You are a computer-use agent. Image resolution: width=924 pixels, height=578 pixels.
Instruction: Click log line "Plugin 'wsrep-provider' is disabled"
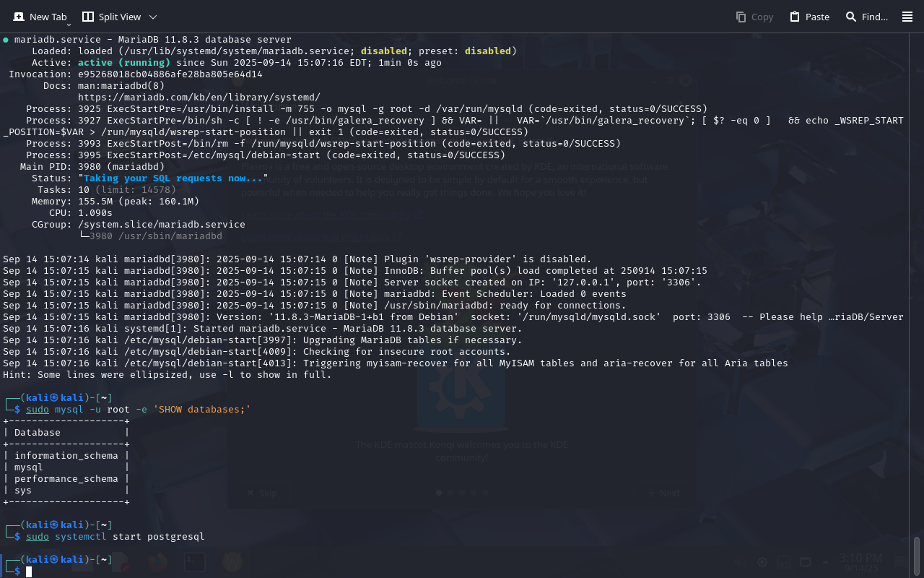coord(297,259)
